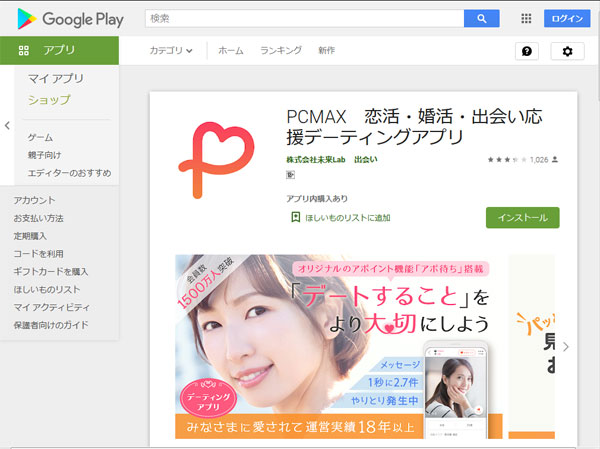Click ほしいものリストに追加 link

347,218
